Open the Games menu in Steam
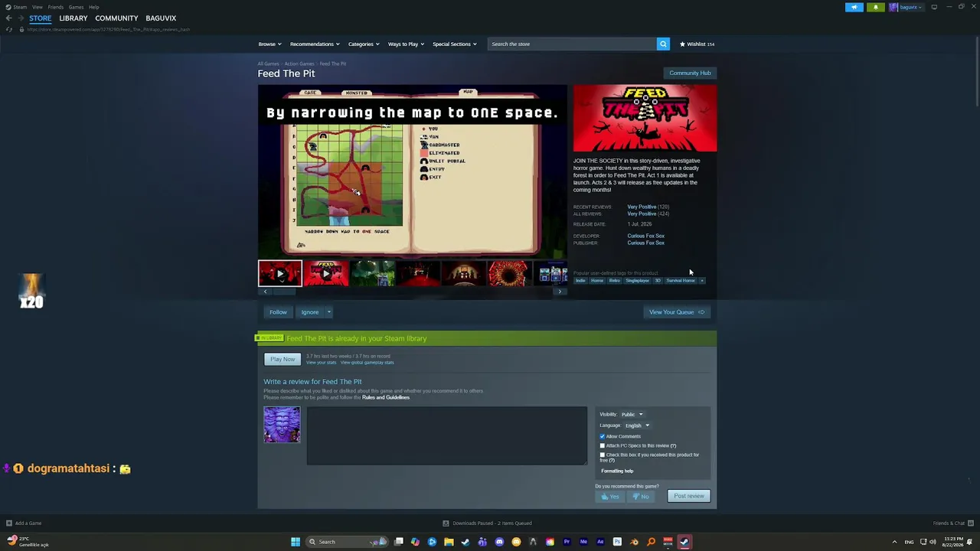 76,7
